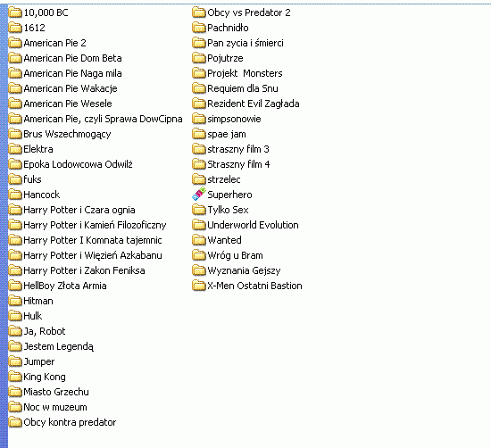Select the King Kong folder icon
The height and width of the screenshot is (448, 491).
tap(15, 377)
